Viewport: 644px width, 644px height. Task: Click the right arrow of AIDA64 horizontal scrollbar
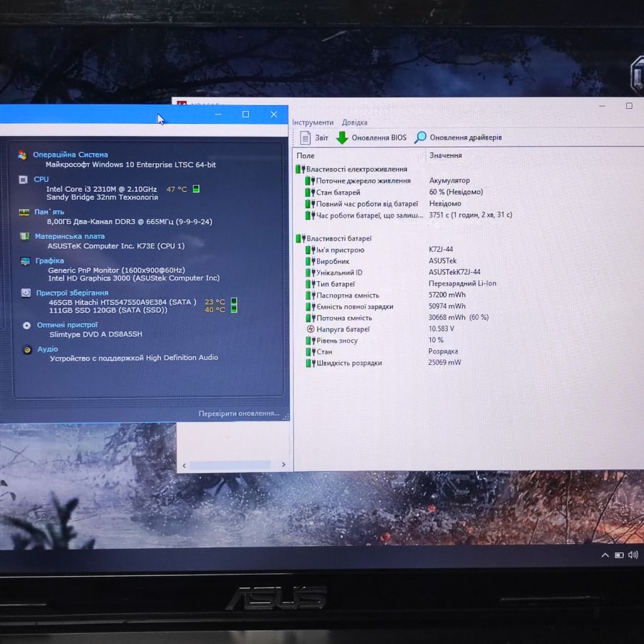283,464
